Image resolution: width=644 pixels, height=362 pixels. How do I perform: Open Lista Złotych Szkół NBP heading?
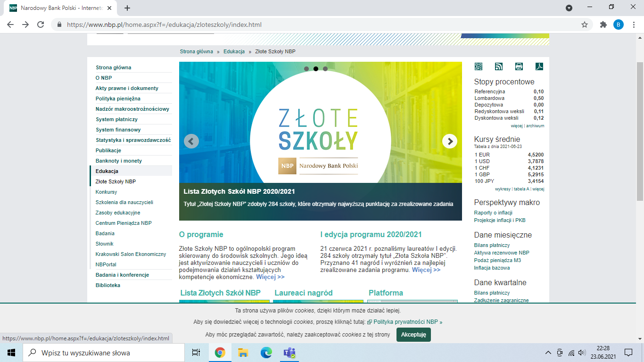coord(220,293)
